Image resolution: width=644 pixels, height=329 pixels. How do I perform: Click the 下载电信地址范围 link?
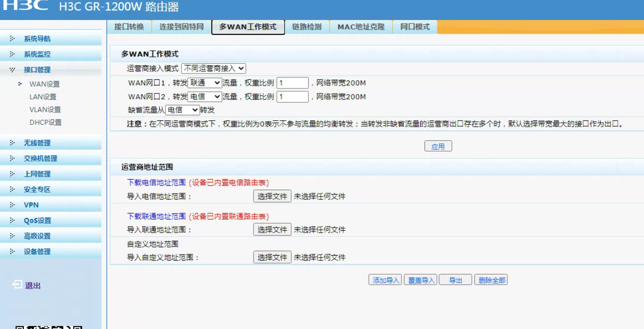pyautogui.click(x=156, y=183)
